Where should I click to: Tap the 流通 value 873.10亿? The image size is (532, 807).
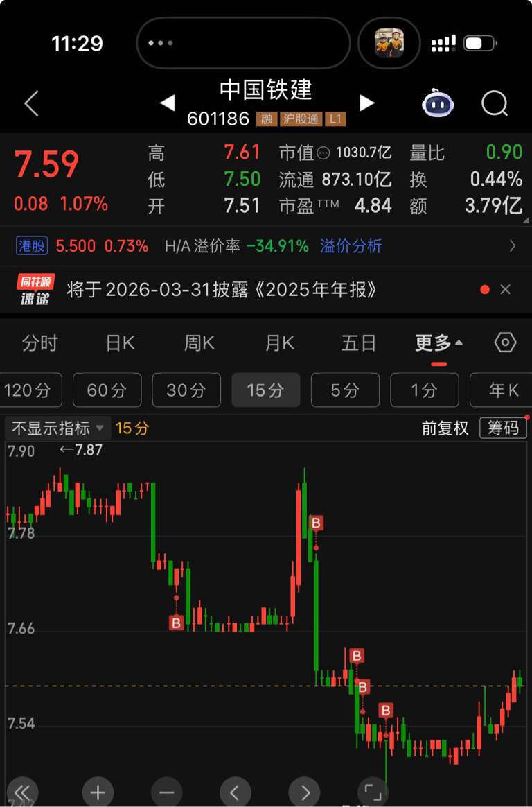pyautogui.click(x=357, y=179)
